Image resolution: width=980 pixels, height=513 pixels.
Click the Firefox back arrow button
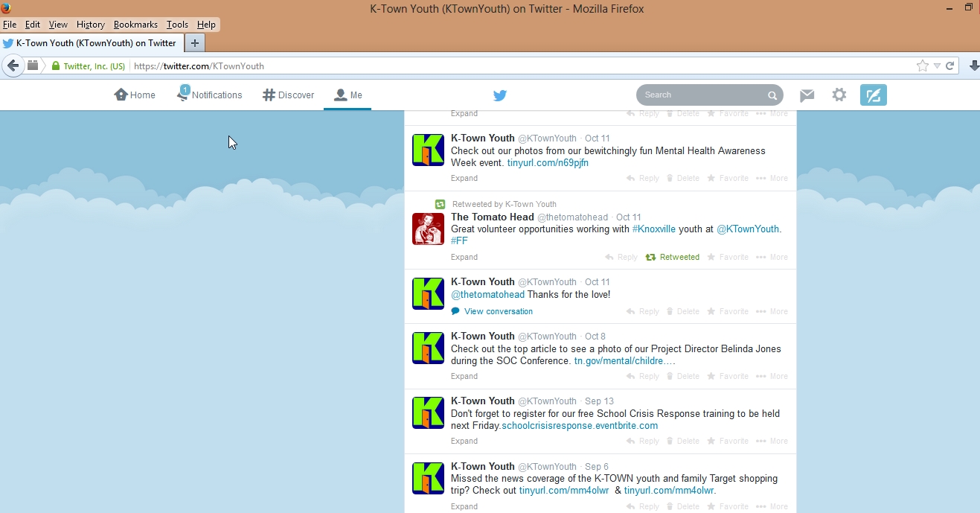pyautogui.click(x=13, y=66)
